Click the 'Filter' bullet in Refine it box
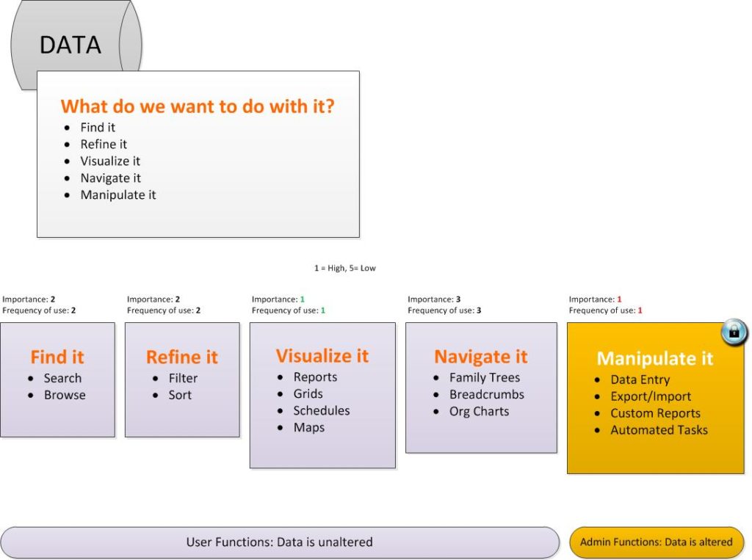Image resolution: width=752 pixels, height=560 pixels. point(183,378)
